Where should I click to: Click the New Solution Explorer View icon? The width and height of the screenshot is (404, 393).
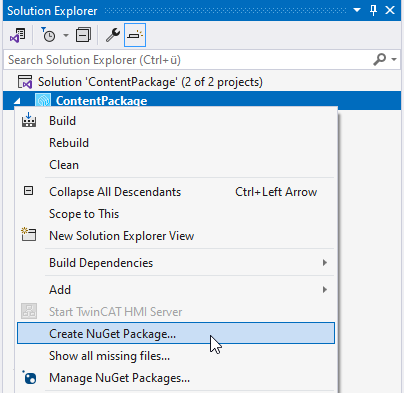pos(29,234)
